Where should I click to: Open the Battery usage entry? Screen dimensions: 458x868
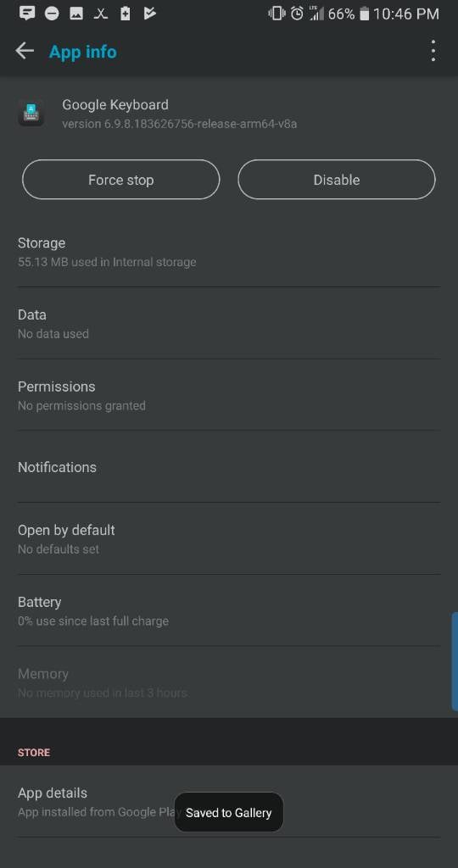point(229,610)
